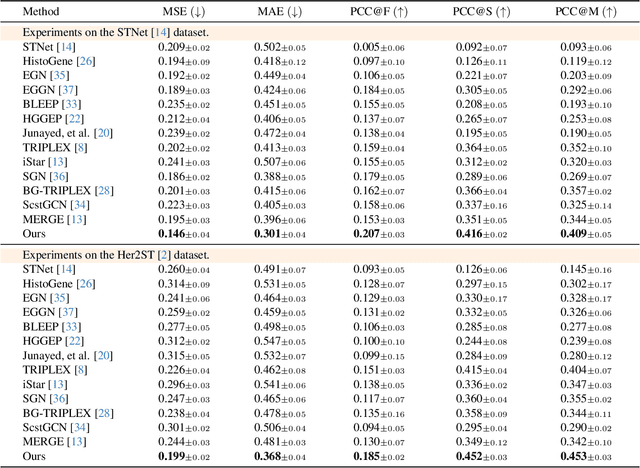Follow the [26] reference for HistoGene in STNet section
This screenshot has width=640, height=468.
[86, 61]
